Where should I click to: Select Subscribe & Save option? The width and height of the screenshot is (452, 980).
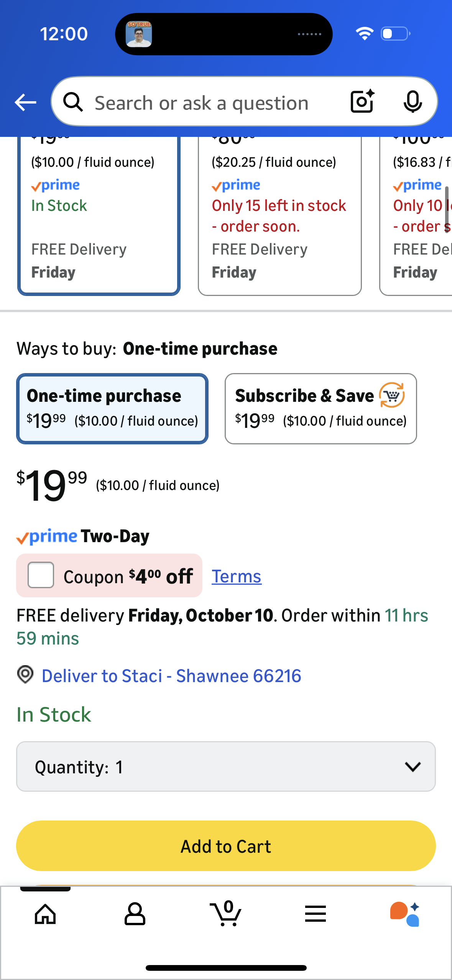tap(321, 409)
